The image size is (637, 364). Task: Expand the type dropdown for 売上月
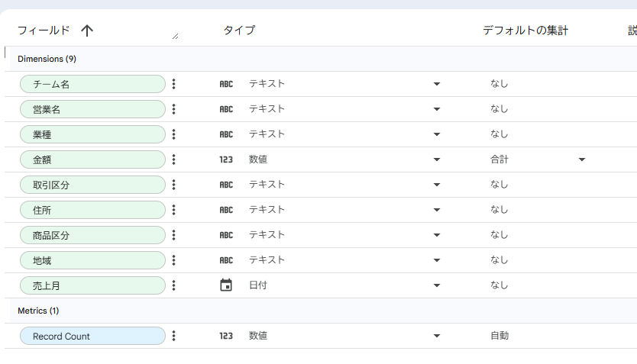437,285
